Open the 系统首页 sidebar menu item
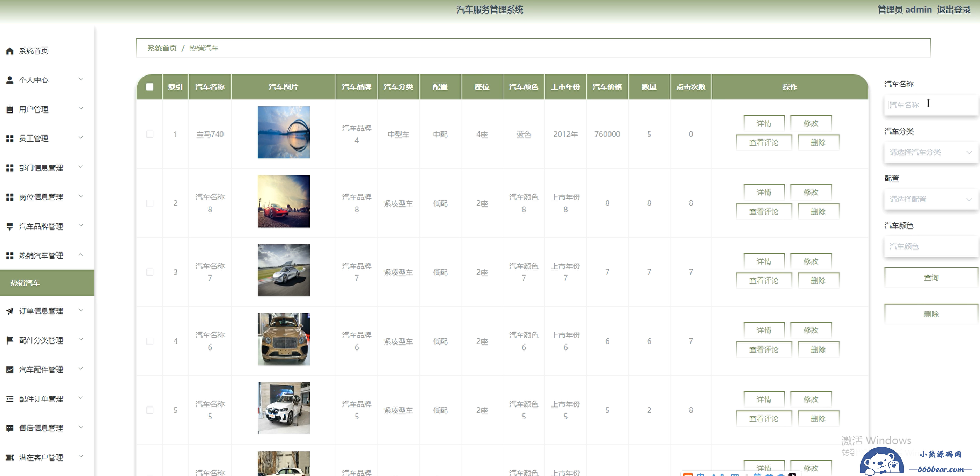The image size is (980, 476). click(x=47, y=51)
